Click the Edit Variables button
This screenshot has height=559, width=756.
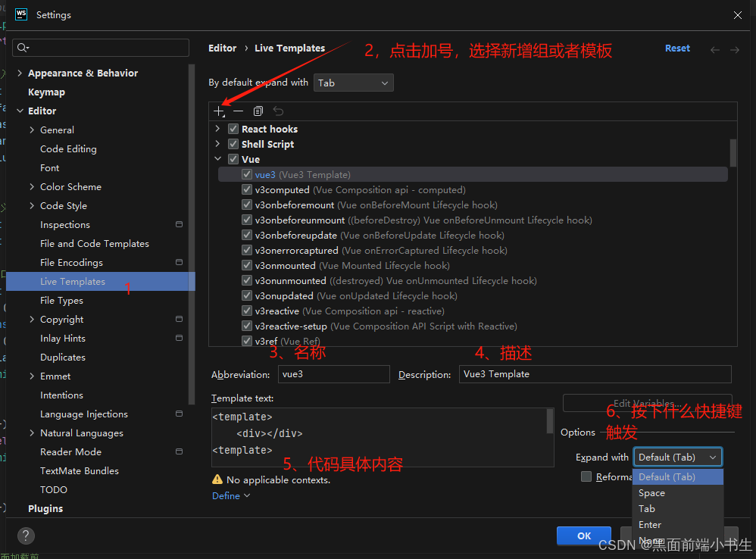tap(647, 403)
